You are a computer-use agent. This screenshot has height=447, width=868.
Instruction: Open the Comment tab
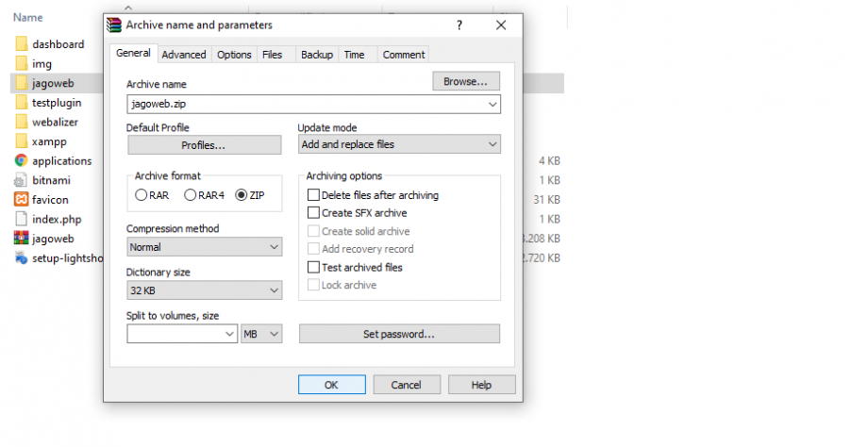click(x=404, y=54)
